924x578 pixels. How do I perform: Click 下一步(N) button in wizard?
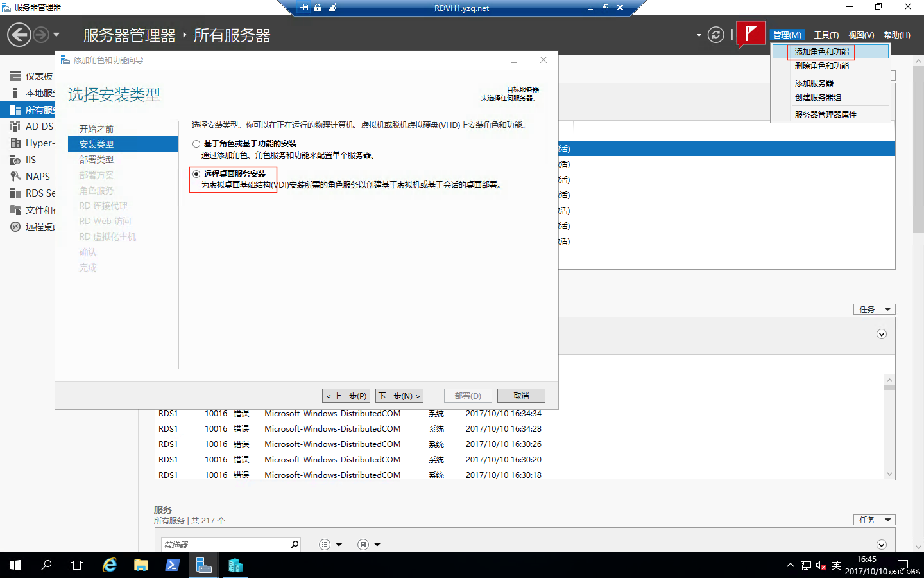click(399, 396)
